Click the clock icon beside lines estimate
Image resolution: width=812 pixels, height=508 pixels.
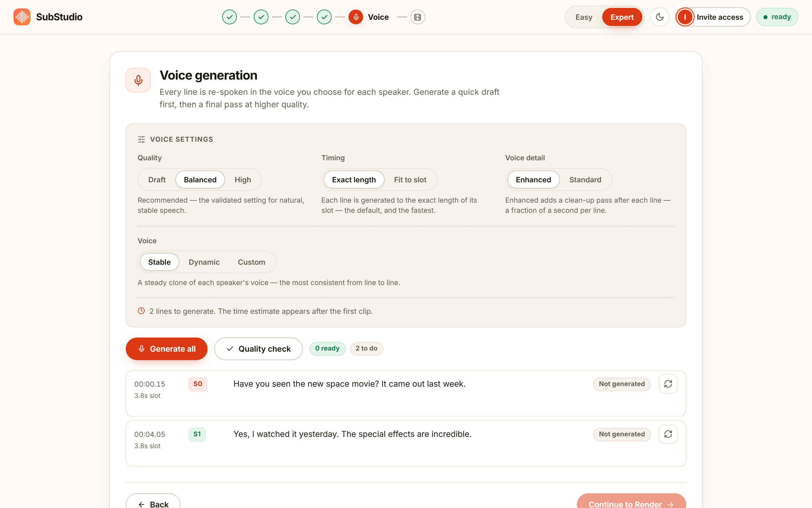click(x=141, y=311)
